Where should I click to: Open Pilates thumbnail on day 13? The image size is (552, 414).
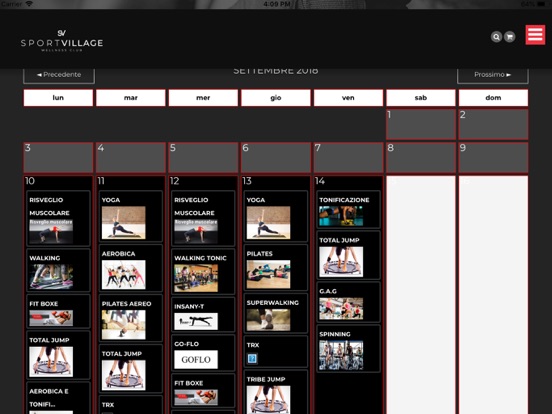click(269, 274)
